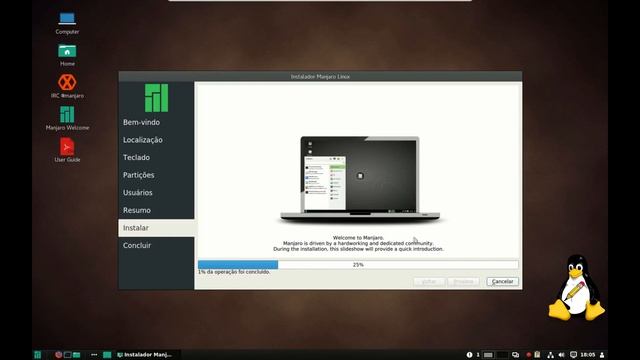Screen dimensions: 640x360
Task: Switch to the first workspace in pager
Action: [488, 355]
